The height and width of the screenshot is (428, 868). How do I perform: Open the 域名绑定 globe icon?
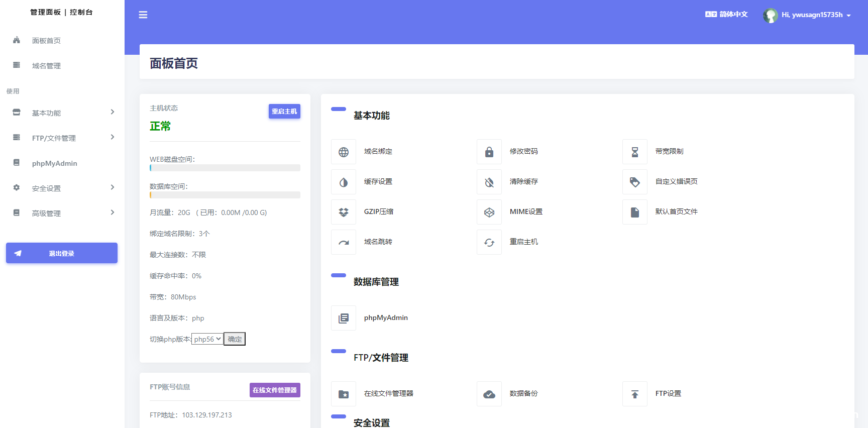click(x=344, y=152)
